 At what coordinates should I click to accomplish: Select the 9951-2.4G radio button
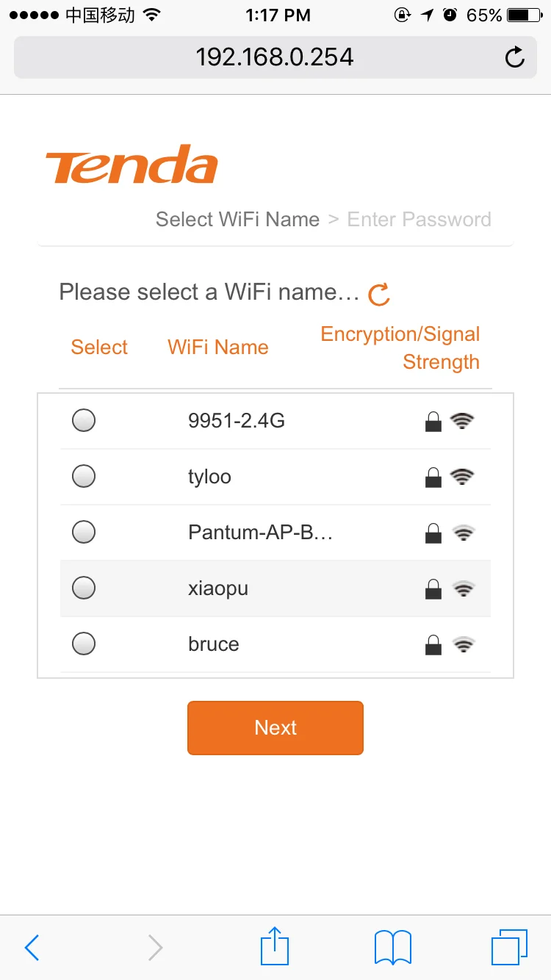tap(84, 421)
